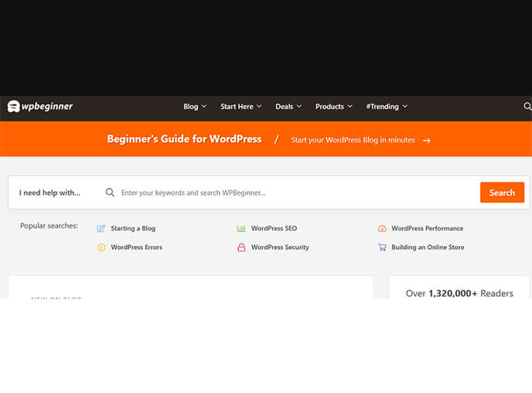Click the Beginner's Guide for WordPress heading
532x393 pixels.
tap(185, 138)
